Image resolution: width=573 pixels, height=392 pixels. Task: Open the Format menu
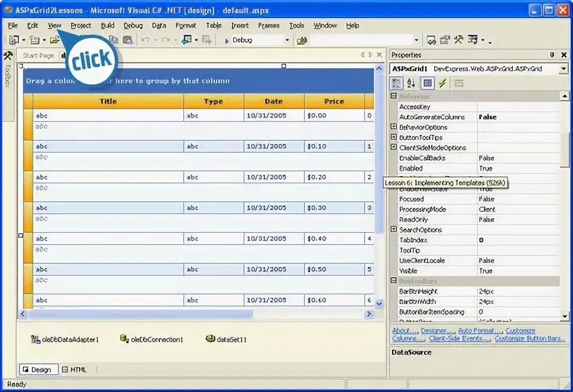186,25
